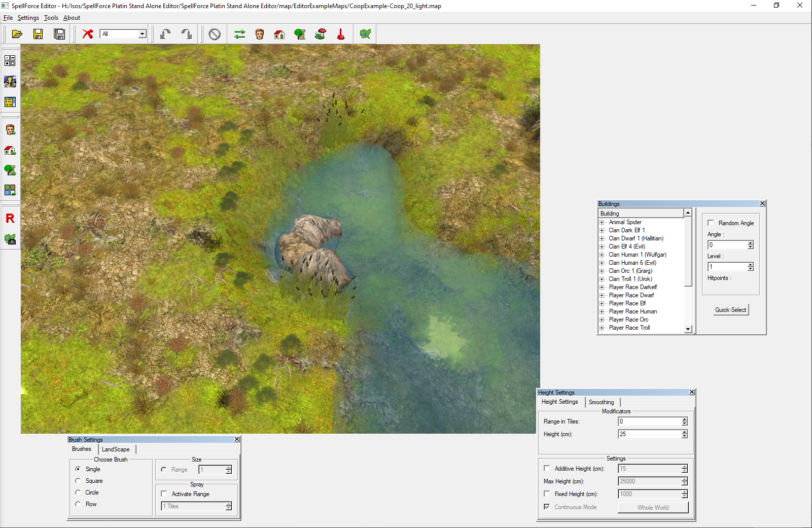The width and height of the screenshot is (812, 528).
Task: Enable the Activate Range spray checkbox
Action: point(164,494)
